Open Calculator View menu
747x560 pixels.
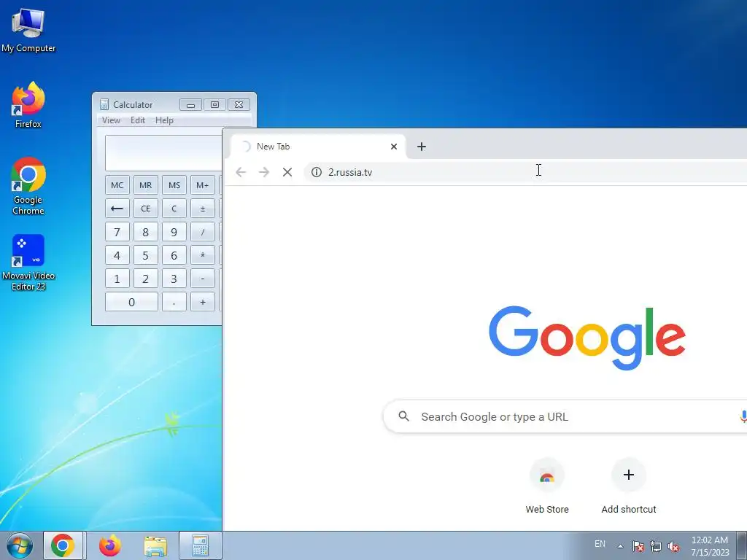point(111,120)
